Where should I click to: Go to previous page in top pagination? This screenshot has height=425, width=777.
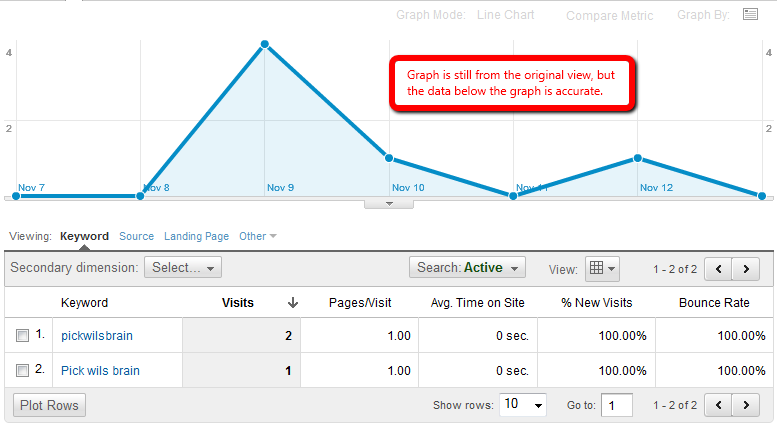[x=718, y=268]
